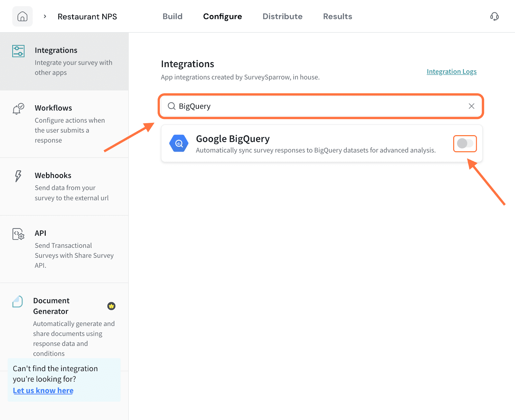
Task: Clear the BigQuery search text
Action: [471, 106]
